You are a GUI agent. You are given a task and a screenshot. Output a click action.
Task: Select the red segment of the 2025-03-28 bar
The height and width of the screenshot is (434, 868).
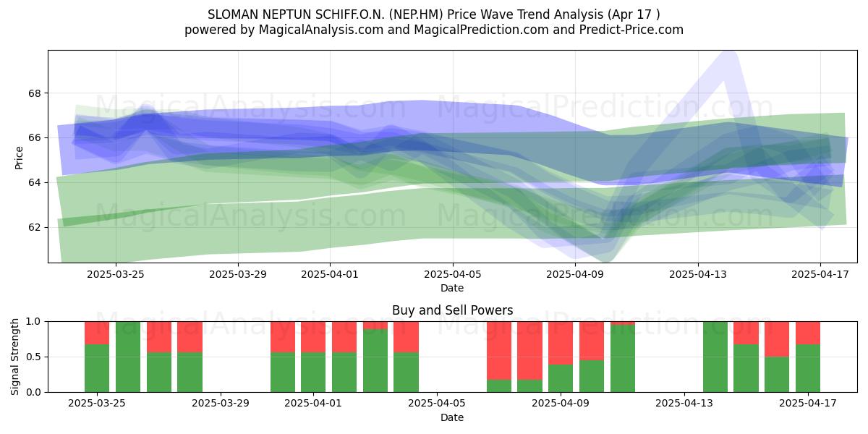(x=190, y=337)
